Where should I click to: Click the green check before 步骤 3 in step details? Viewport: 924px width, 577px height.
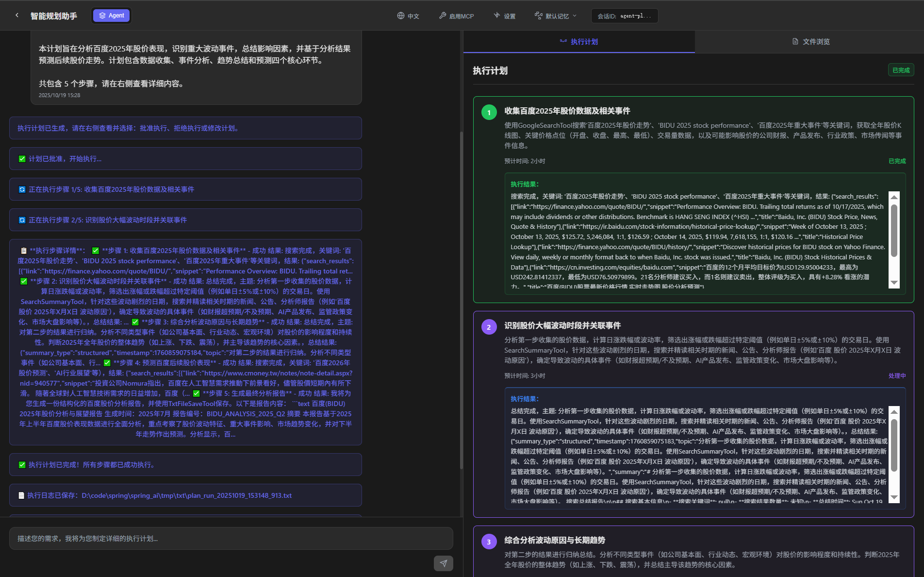tap(135, 322)
